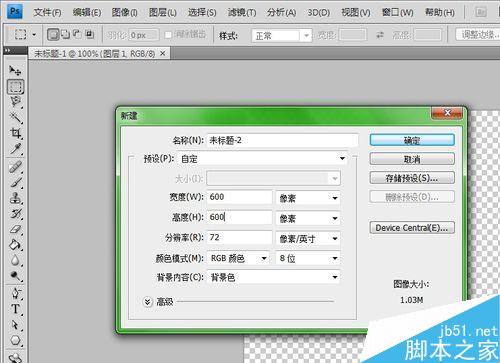This screenshot has width=500, height=363.
Task: Select the Custom Shape tool
Action: click(15, 340)
